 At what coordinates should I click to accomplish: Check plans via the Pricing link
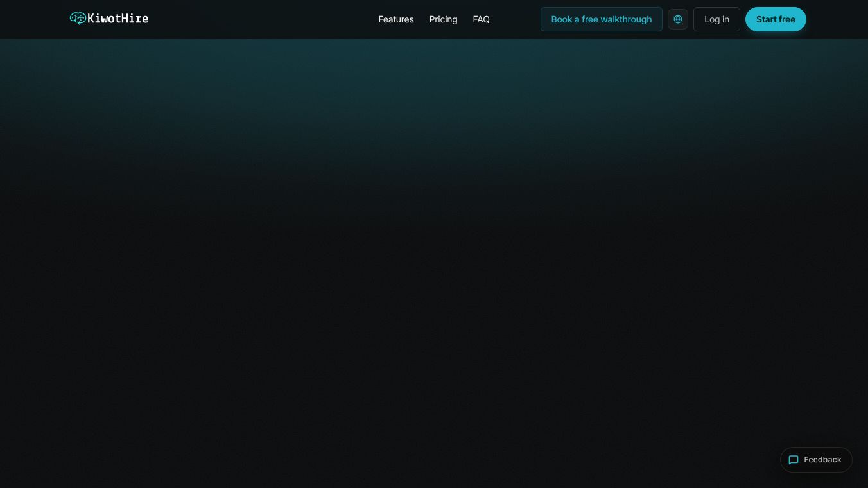[443, 19]
